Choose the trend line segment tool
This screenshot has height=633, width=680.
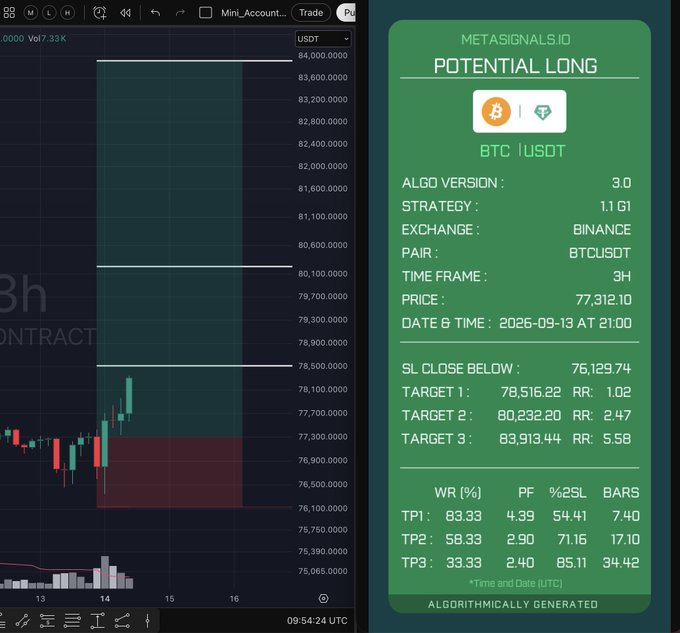(x=122, y=621)
